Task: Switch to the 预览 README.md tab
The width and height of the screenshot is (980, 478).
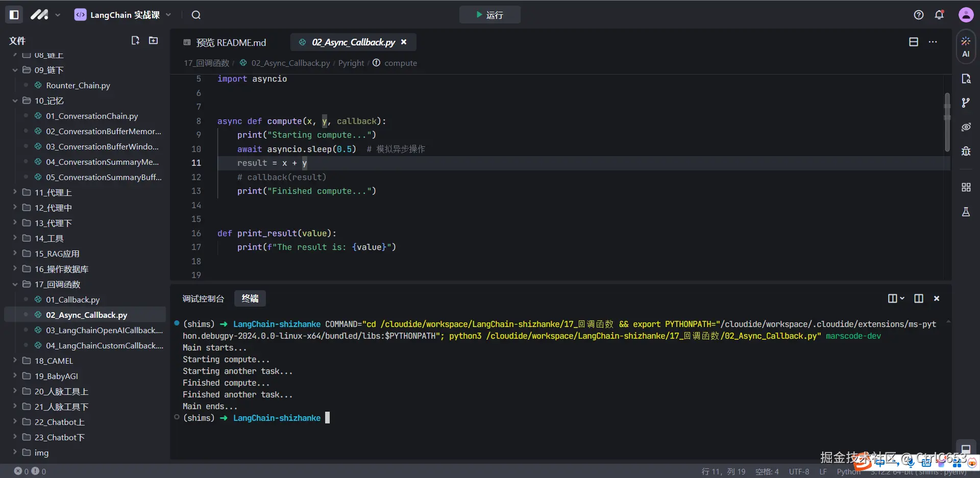Action: coord(225,42)
